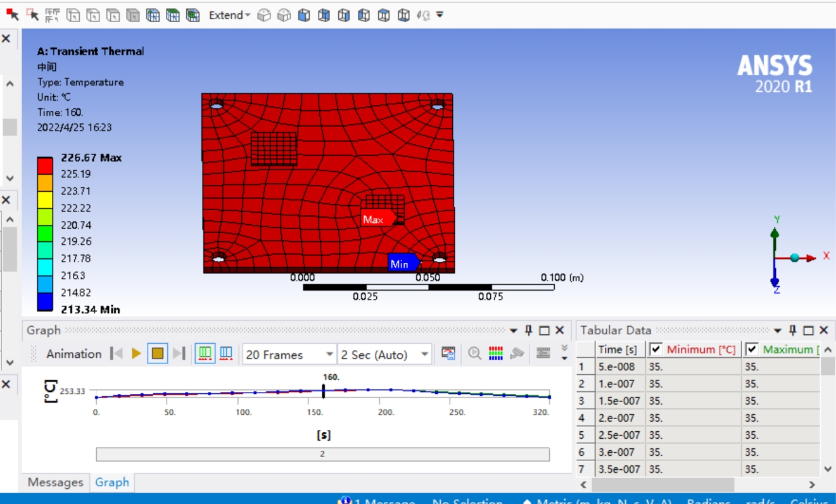836x504 pixels.
Task: Click the 160 s timeline marker
Action: [x=324, y=391]
